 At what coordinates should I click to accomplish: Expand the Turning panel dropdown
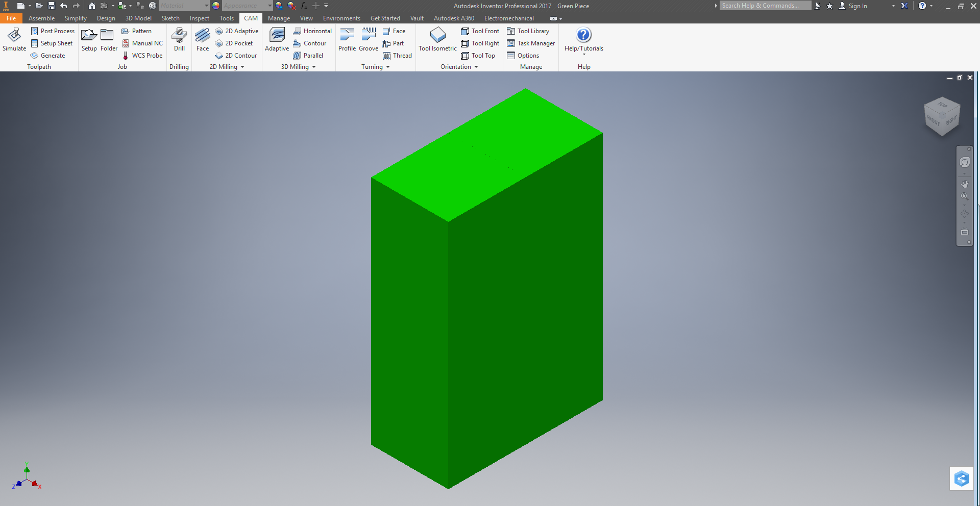point(388,67)
